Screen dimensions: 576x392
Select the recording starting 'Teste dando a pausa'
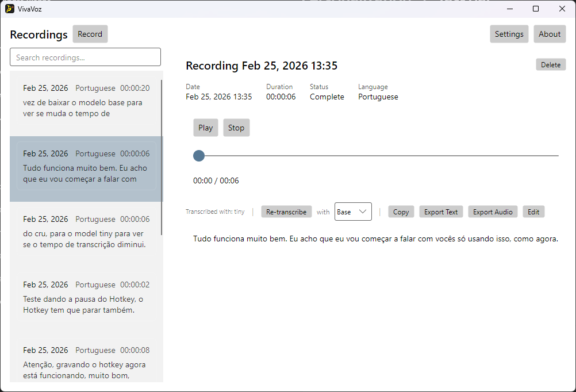coord(85,298)
